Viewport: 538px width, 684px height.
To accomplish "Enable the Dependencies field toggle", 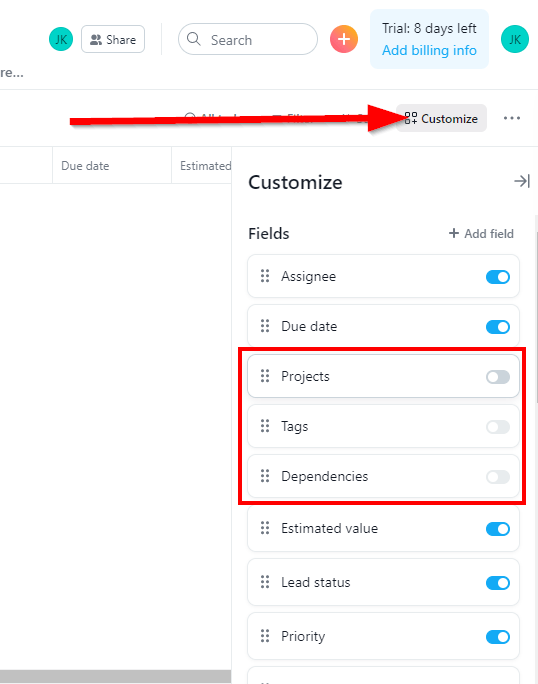I will pyautogui.click(x=498, y=477).
